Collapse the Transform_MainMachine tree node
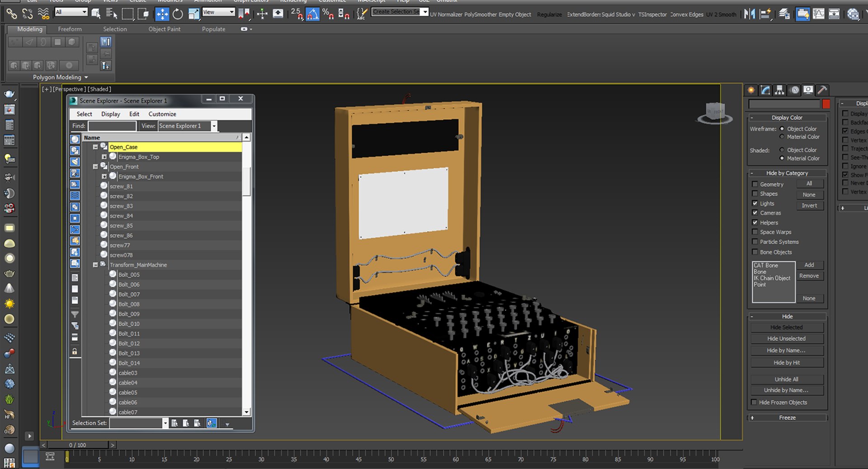The width and height of the screenshot is (868, 469). tap(95, 265)
